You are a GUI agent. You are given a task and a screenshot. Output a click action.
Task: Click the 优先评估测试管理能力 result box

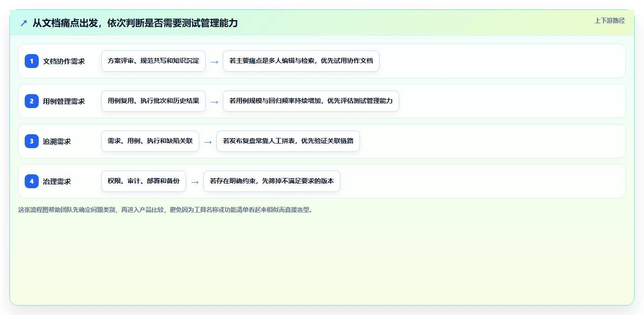[x=311, y=101]
